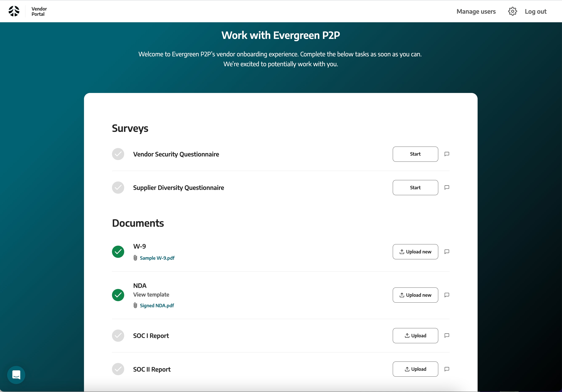The width and height of the screenshot is (562, 392).
Task: Open comments for NDA document
Action: 447,295
